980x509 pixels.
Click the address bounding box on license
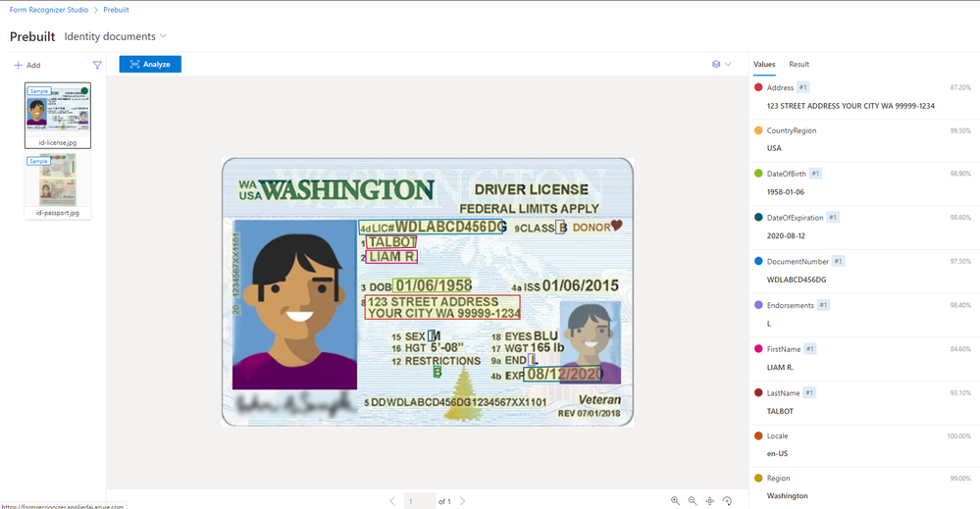[441, 307]
